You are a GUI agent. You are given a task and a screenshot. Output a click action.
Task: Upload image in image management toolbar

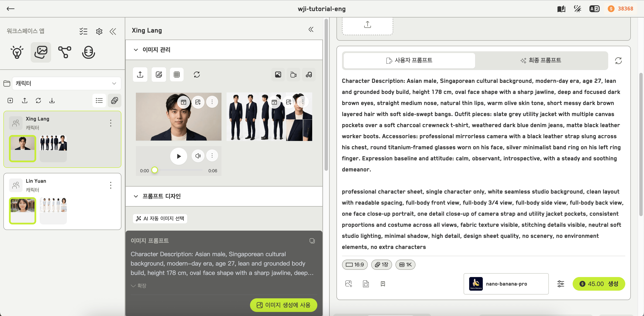point(140,75)
